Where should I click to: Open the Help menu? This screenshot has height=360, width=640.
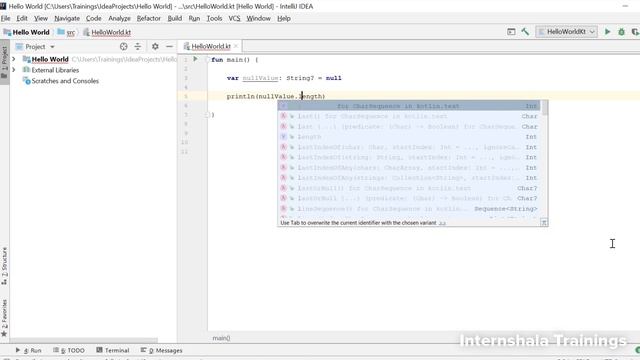pyautogui.click(x=284, y=18)
